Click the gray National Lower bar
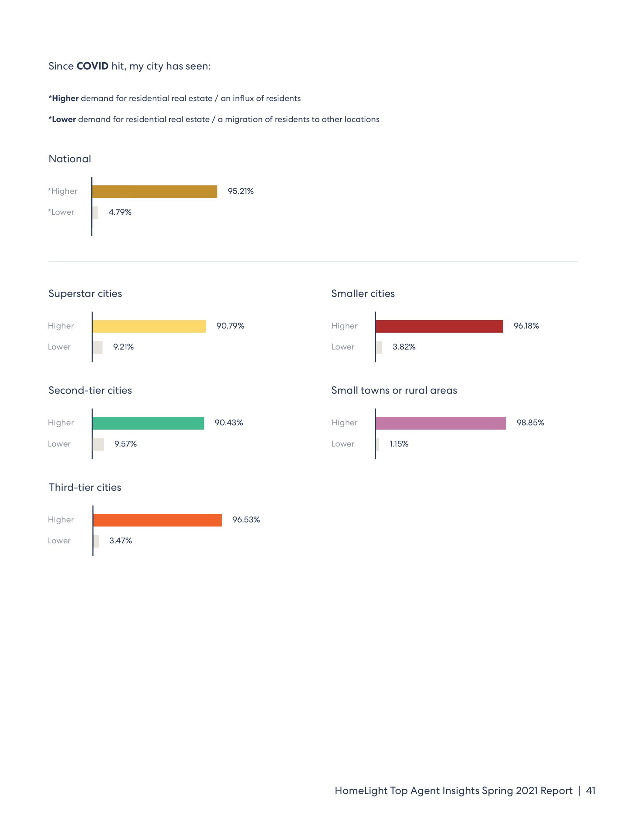Image resolution: width=644 pixels, height=834 pixels. (x=95, y=213)
